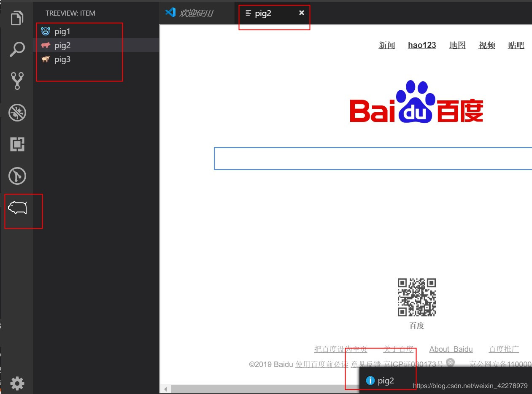This screenshot has height=394, width=532.
Task: Open the Explorer files icon
Action: point(17,18)
